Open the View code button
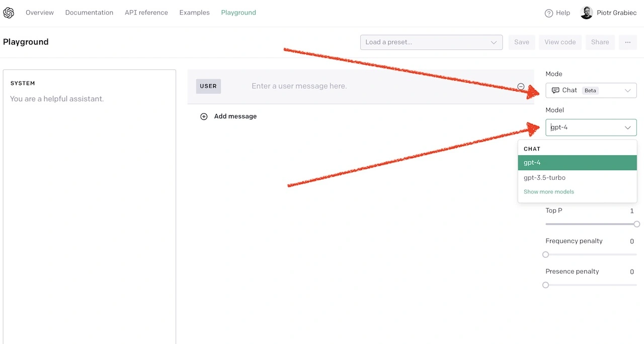 pyautogui.click(x=560, y=42)
